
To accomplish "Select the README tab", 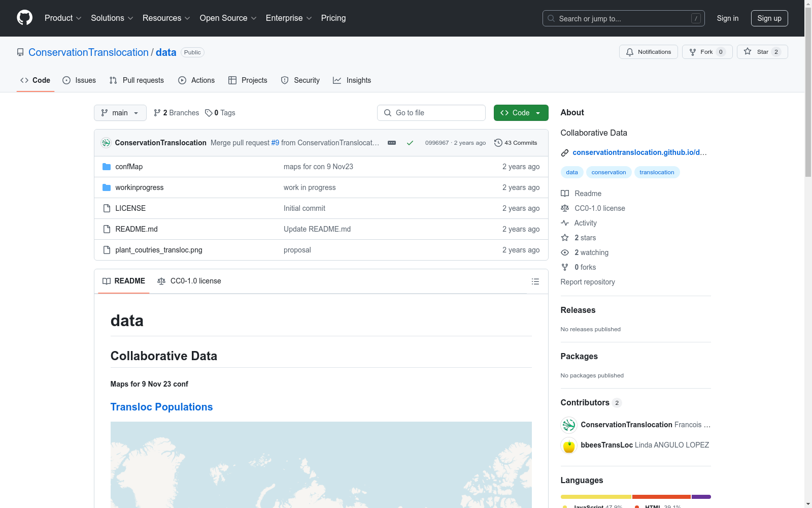I will click(124, 281).
